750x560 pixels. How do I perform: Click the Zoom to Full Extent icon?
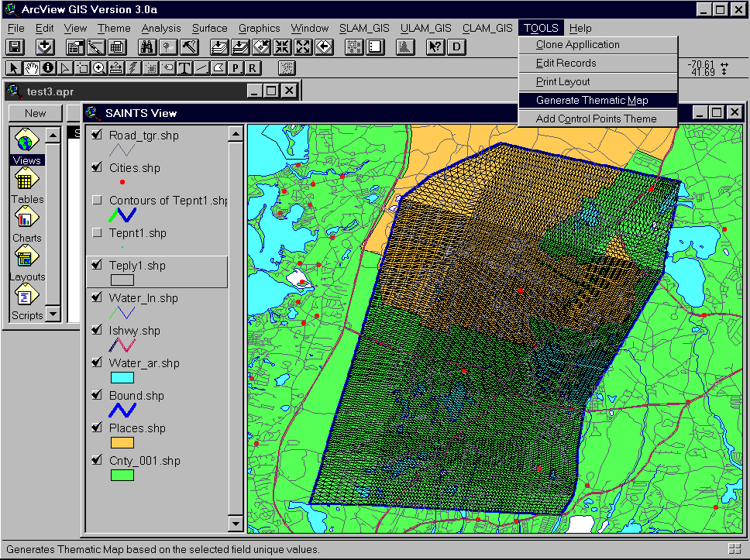pyautogui.click(x=219, y=47)
